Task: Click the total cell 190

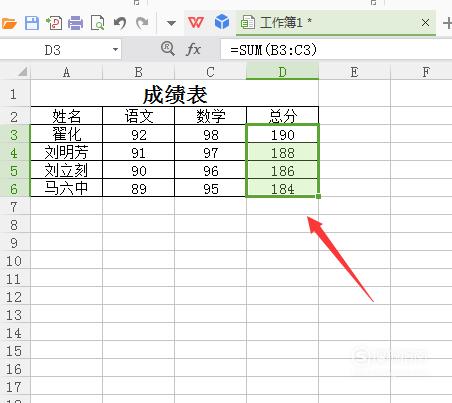Action: 282,134
